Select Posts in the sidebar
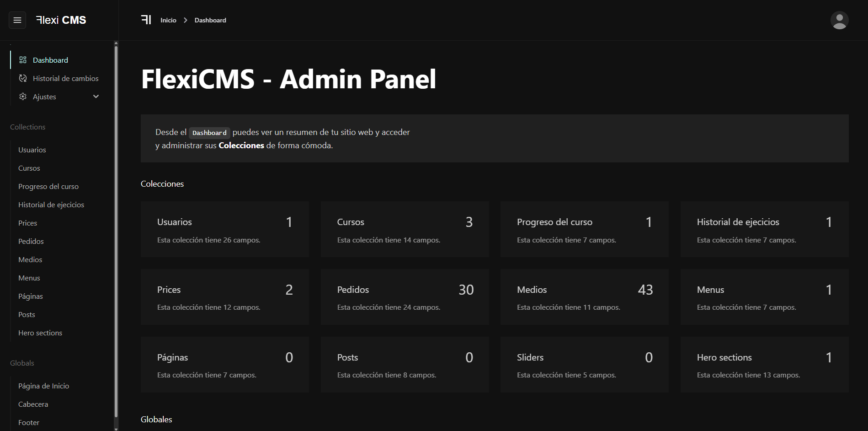This screenshot has height=431, width=868. point(27,314)
